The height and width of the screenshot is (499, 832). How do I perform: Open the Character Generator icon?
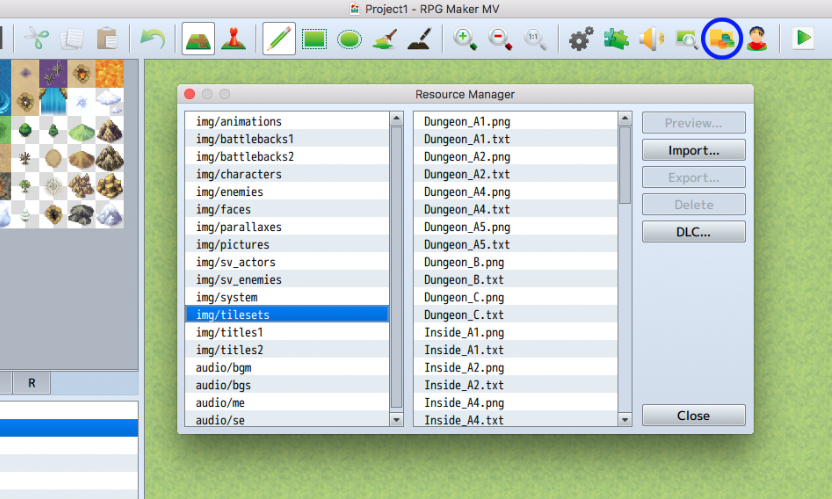click(x=757, y=38)
